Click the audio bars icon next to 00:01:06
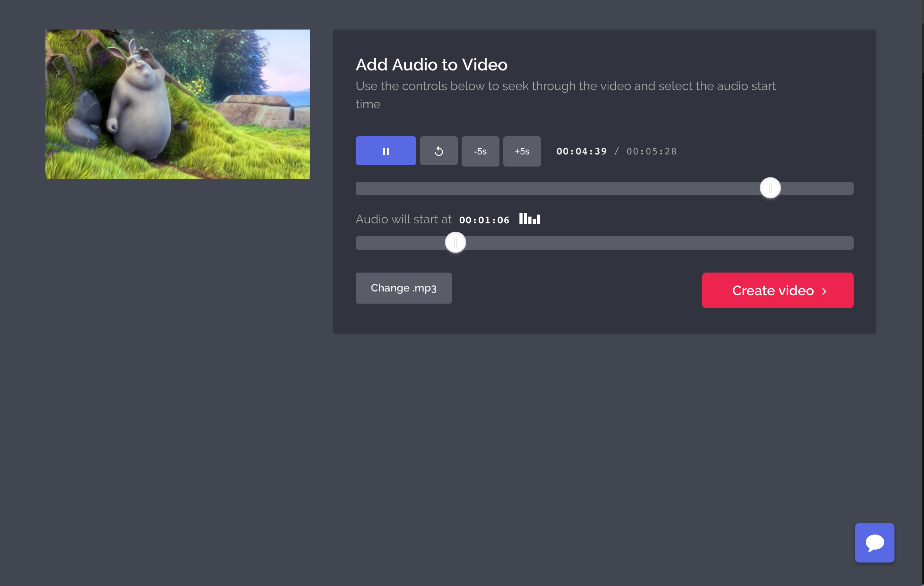924x586 pixels. (529, 219)
